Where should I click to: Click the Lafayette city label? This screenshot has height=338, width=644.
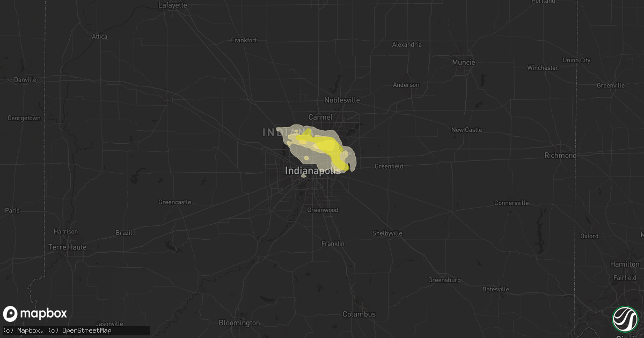coord(173,5)
